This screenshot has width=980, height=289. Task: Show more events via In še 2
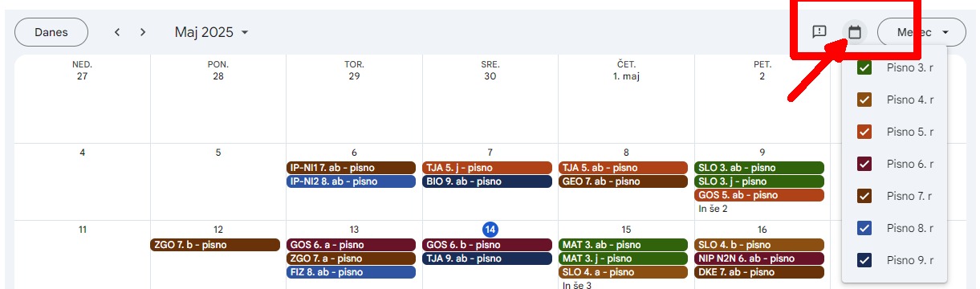pos(714,209)
